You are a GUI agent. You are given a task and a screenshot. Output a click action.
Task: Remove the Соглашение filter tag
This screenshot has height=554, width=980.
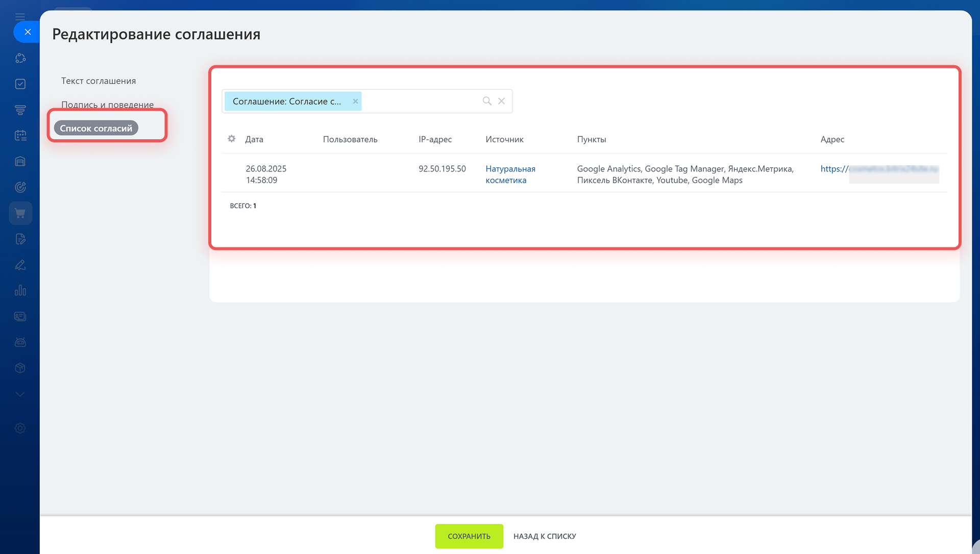tap(355, 101)
